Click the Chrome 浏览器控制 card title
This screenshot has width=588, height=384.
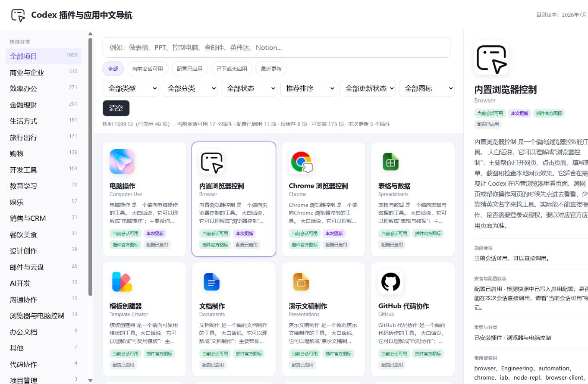pos(318,186)
